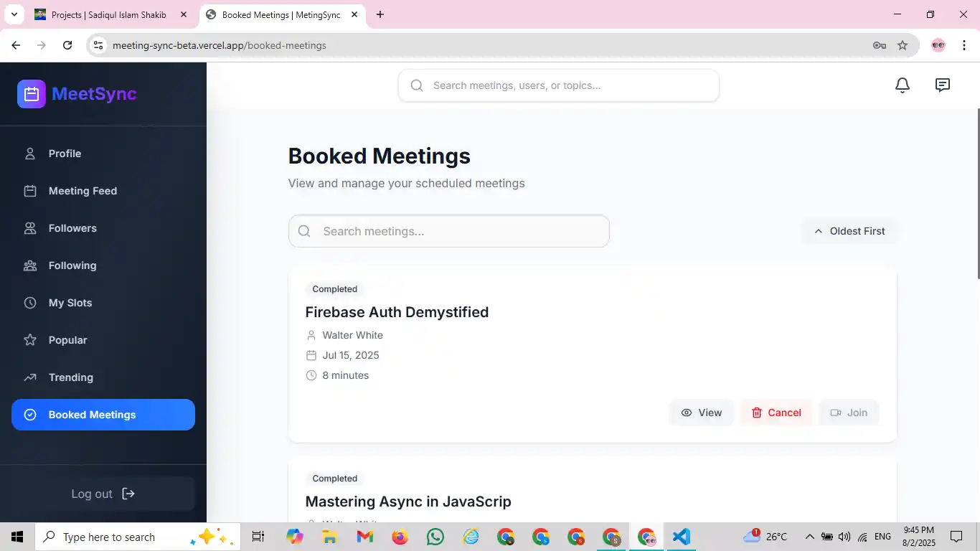Open the 26°C weather widget

765,537
